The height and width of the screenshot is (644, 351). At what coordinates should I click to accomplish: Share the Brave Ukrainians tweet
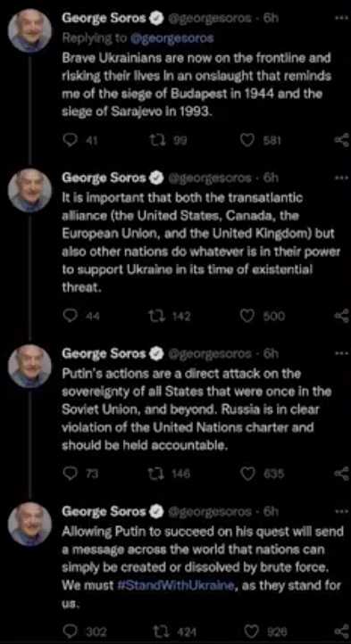click(343, 141)
